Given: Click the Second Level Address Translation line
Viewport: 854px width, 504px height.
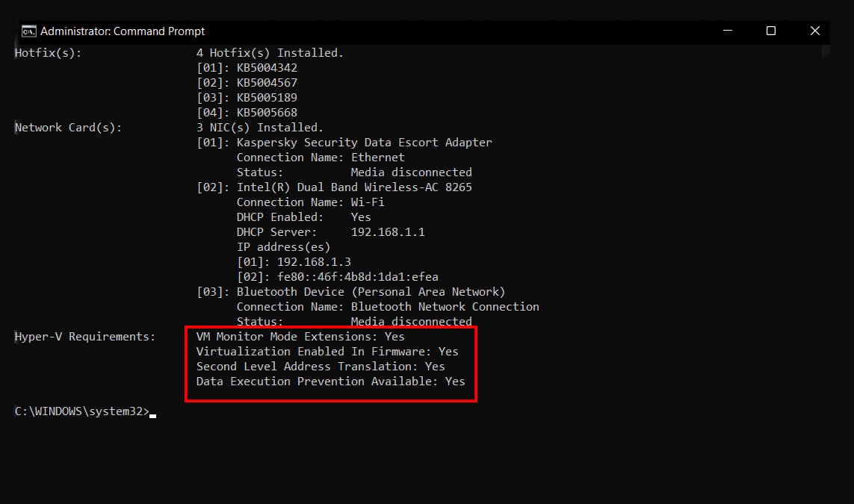Looking at the screenshot, I should tap(320, 366).
